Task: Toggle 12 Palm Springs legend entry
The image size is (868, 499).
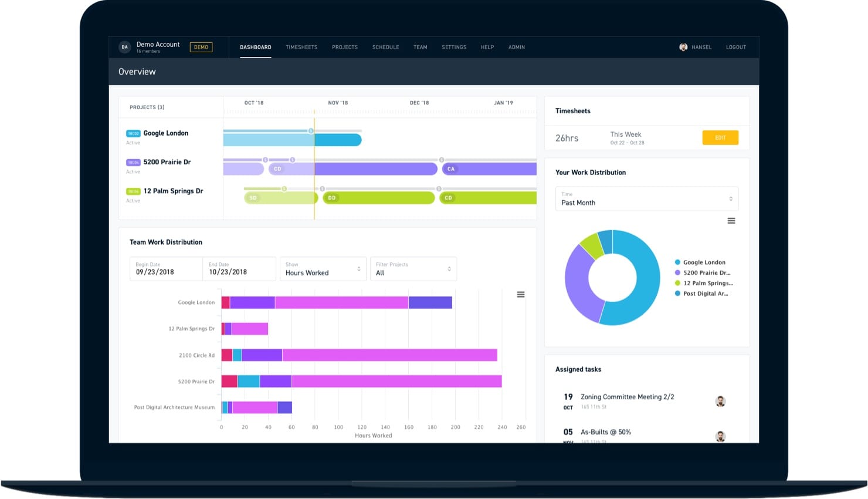Action: click(x=704, y=283)
